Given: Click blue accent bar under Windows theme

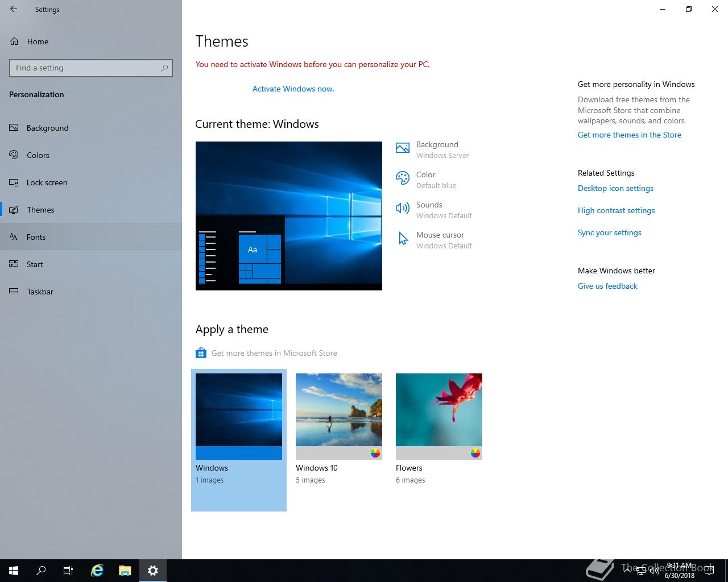Looking at the screenshot, I should coord(239,453).
